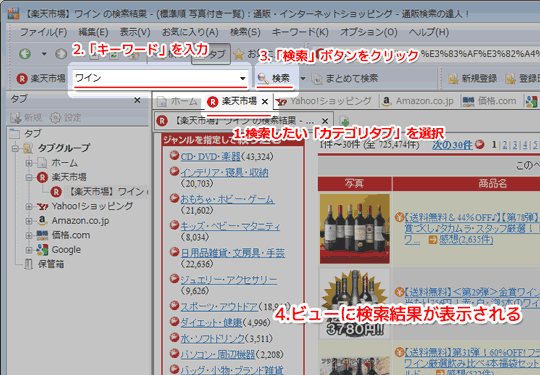Click the green back navigation arrow
540x375 pixels.
coord(25,54)
